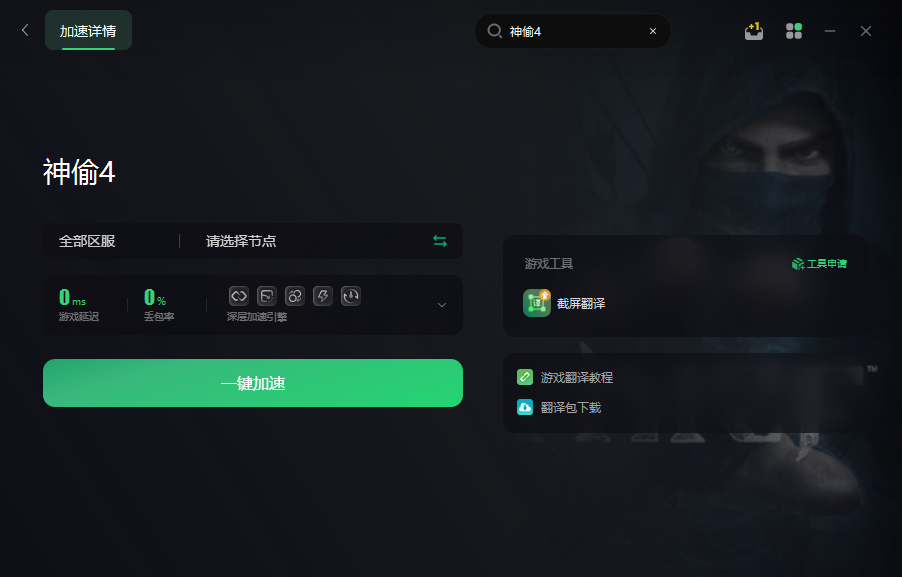The width and height of the screenshot is (902, 577).
Task: Expand the deep acceleration engine chevron
Action: point(442,305)
